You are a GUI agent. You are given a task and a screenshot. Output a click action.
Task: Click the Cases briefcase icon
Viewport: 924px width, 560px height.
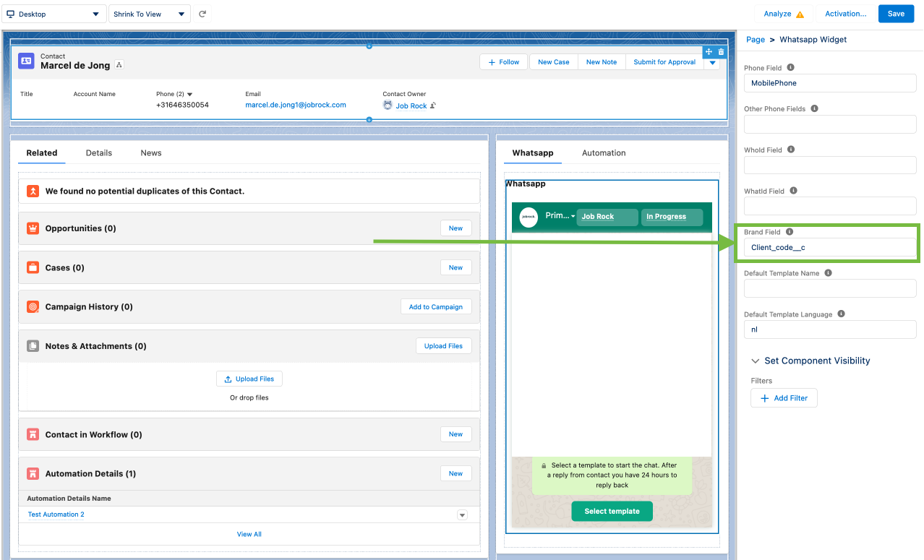pos(33,267)
